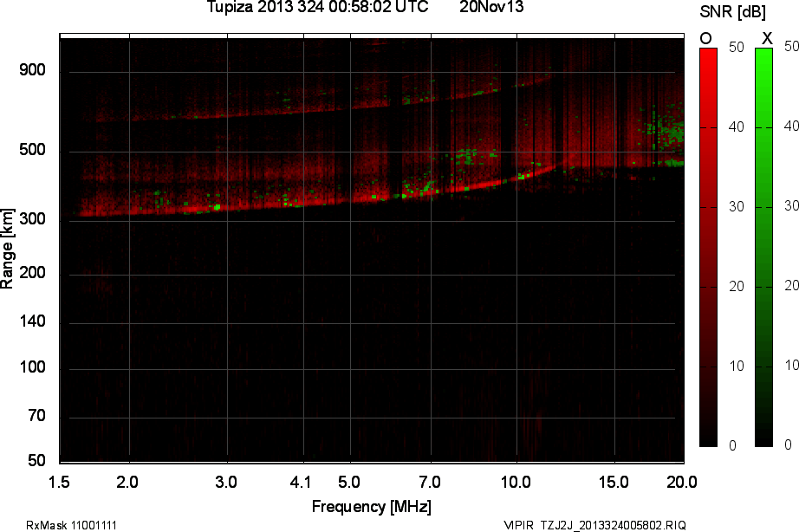Click the 1.5 frequency axis tick label

pos(59,482)
